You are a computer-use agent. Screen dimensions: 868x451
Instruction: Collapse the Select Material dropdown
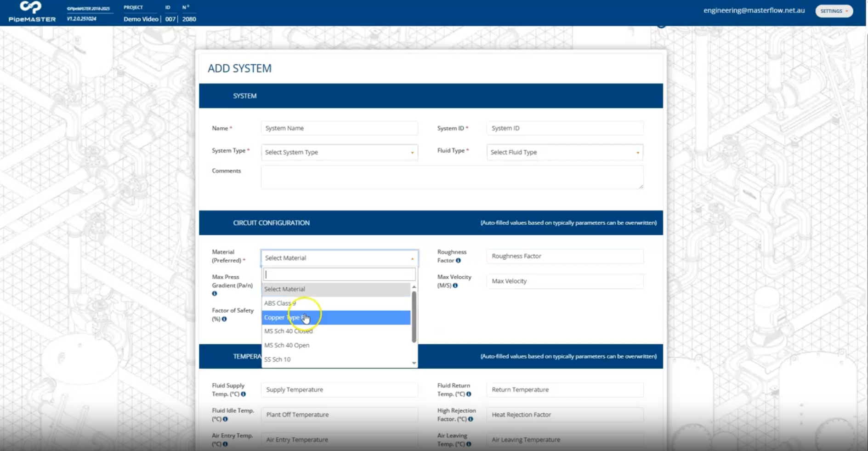pyautogui.click(x=339, y=258)
